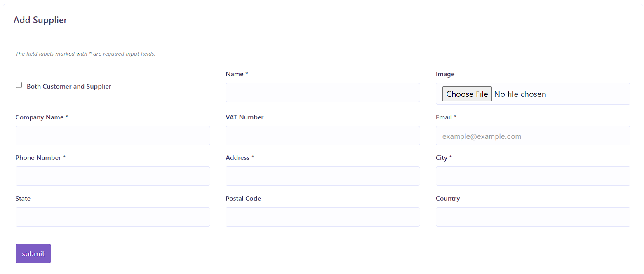Screen dimensions: 644x274
Task: Click the Postal Code input field
Action: tap(322, 217)
